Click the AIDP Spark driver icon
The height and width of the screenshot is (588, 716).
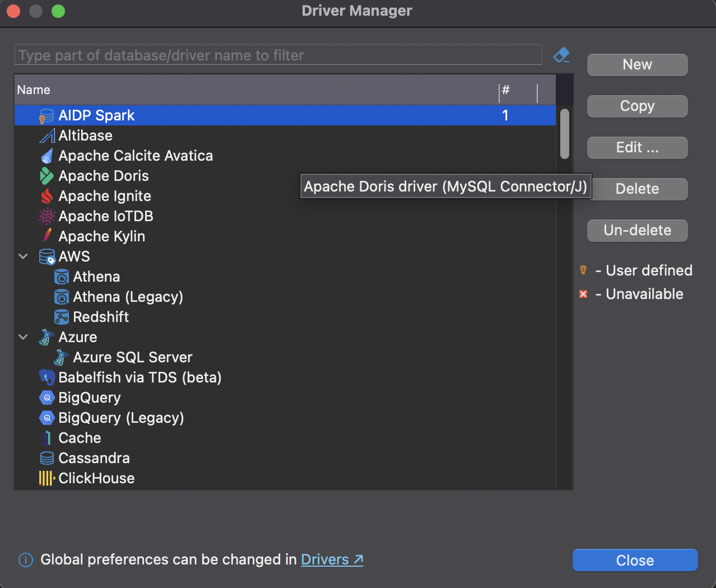point(47,116)
